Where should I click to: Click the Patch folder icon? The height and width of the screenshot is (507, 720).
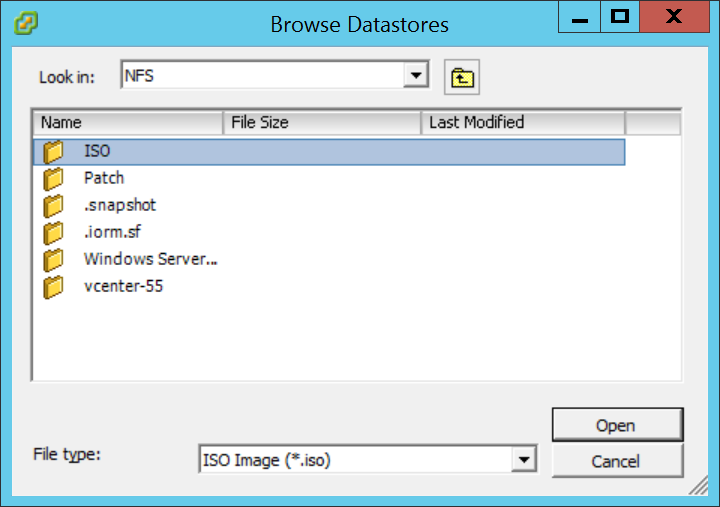[53, 179]
